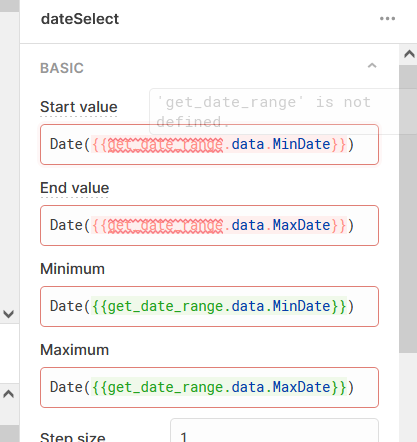Edit the Maximum expression field

pos(209,387)
